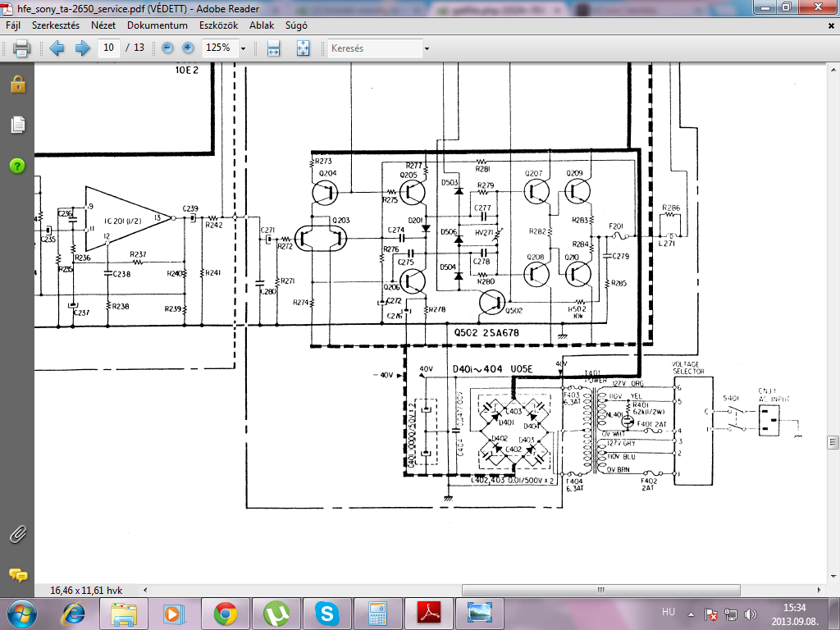Click the horizontal scrollbar right arrow

point(819,590)
